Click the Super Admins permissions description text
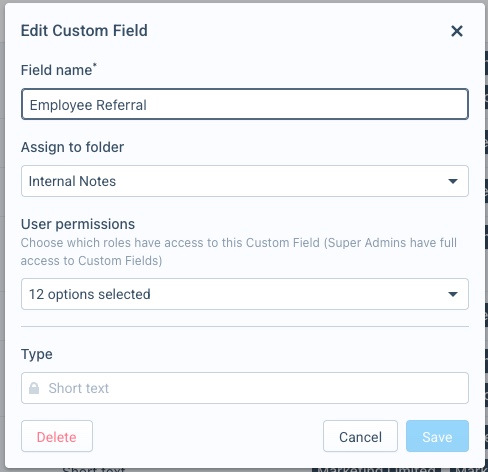488x472 pixels. [239, 252]
